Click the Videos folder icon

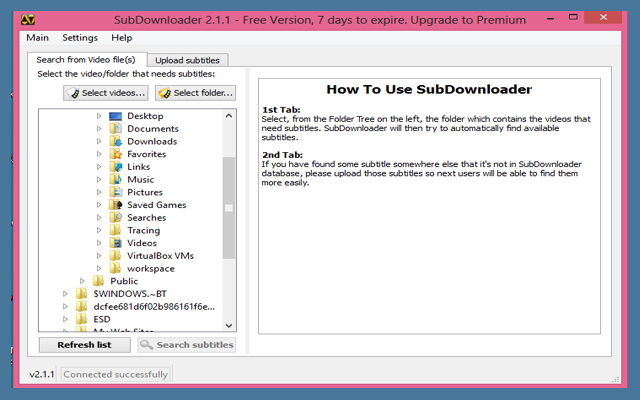coord(116,243)
